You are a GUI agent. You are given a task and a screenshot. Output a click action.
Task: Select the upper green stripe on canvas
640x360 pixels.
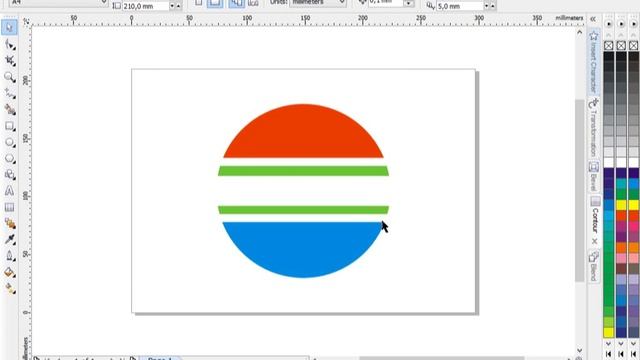coord(303,171)
